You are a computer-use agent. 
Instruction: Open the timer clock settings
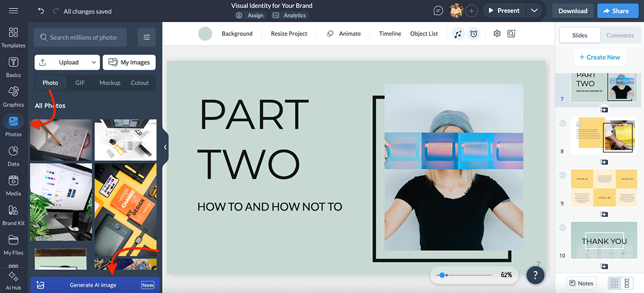[x=474, y=33]
